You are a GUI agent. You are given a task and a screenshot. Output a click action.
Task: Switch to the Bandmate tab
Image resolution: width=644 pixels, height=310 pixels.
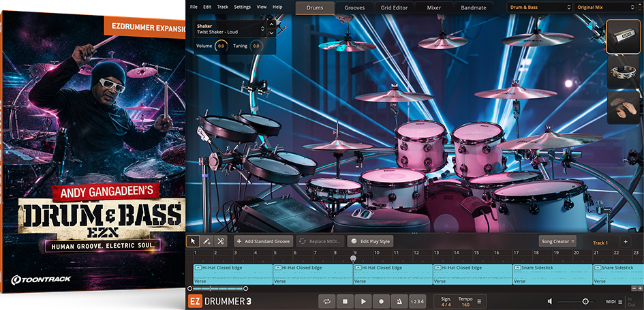click(x=474, y=7)
